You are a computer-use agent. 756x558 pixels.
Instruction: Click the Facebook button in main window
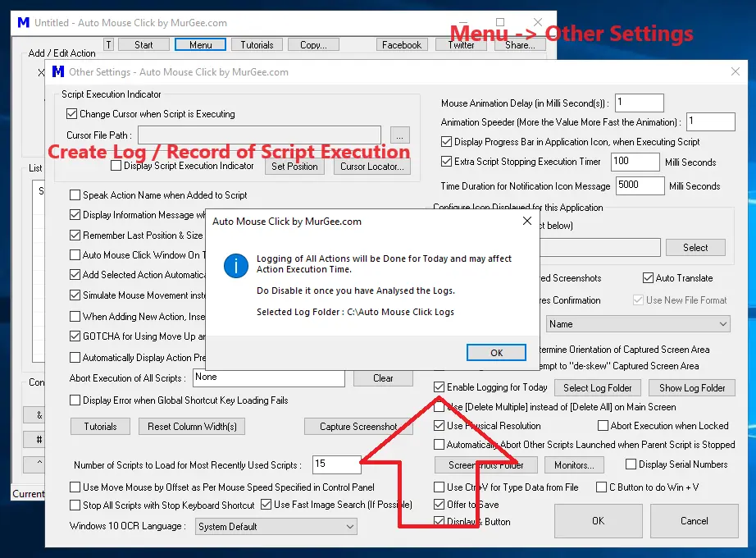[x=402, y=45]
